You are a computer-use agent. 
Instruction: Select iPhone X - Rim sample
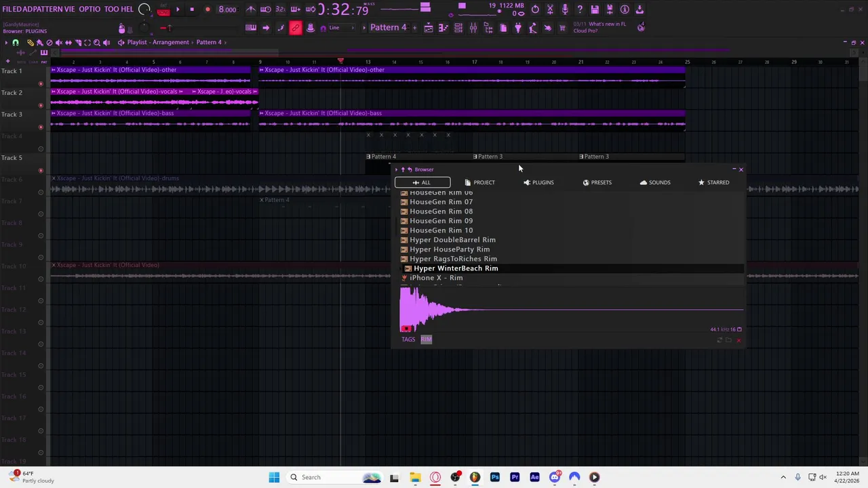click(436, 278)
